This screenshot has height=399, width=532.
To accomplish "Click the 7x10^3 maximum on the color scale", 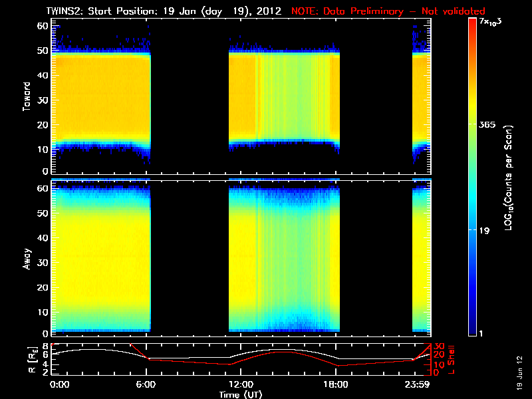I will (490, 22).
